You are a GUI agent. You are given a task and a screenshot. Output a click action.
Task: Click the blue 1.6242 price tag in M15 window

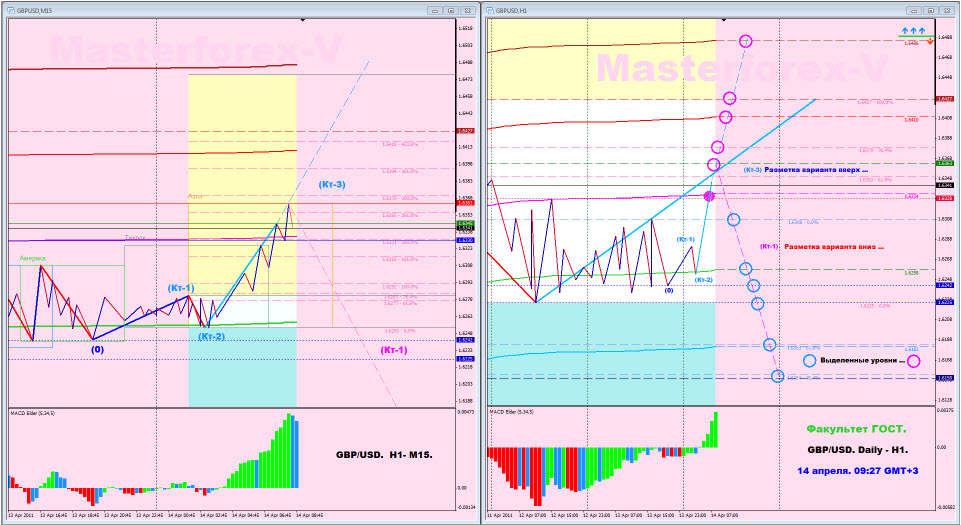click(x=465, y=339)
